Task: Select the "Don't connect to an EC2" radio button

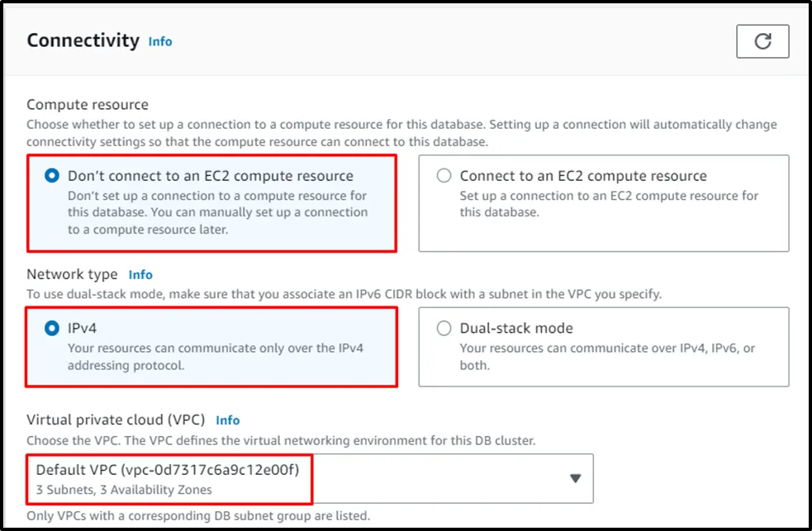Action: tap(52, 176)
